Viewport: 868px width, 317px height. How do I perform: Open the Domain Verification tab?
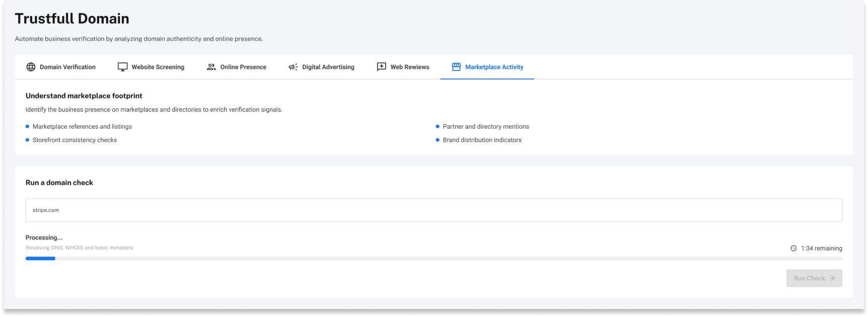pyautogui.click(x=61, y=67)
